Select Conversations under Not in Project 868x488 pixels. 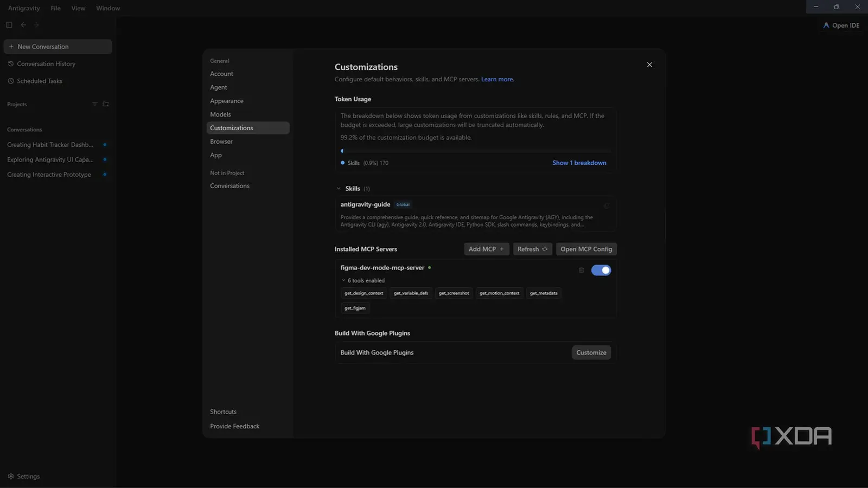[248, 186]
